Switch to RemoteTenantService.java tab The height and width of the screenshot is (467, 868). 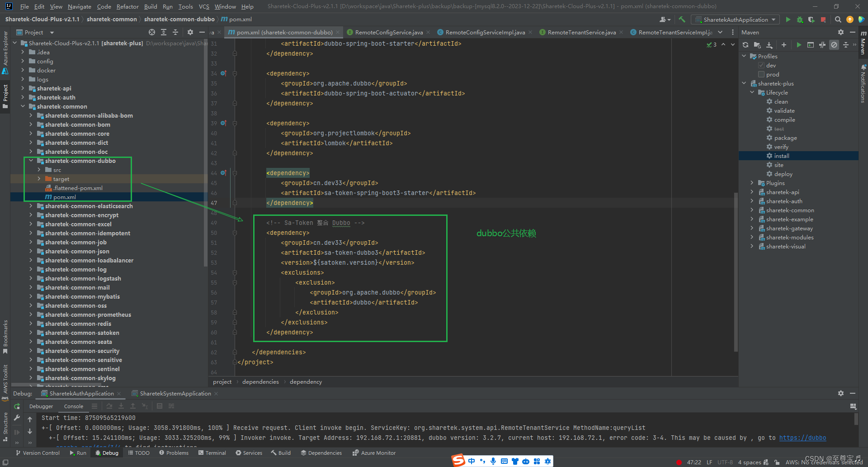click(581, 32)
